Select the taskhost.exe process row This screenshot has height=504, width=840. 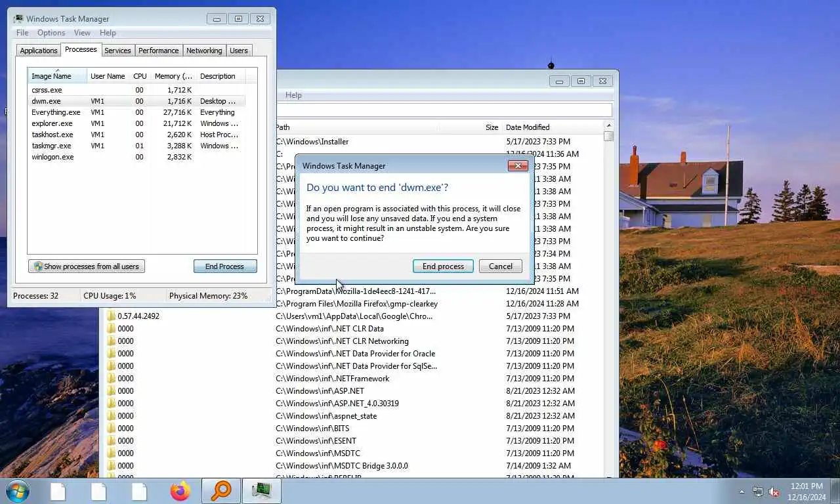(136, 135)
